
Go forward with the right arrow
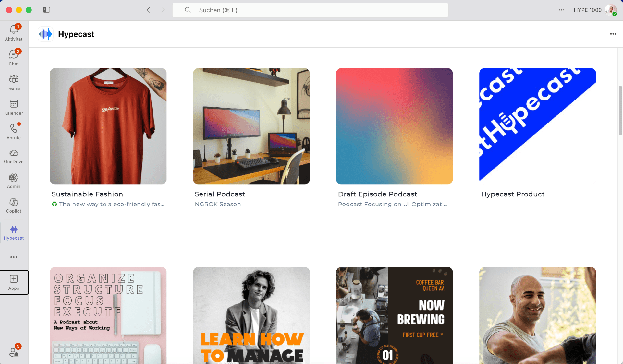[163, 10]
